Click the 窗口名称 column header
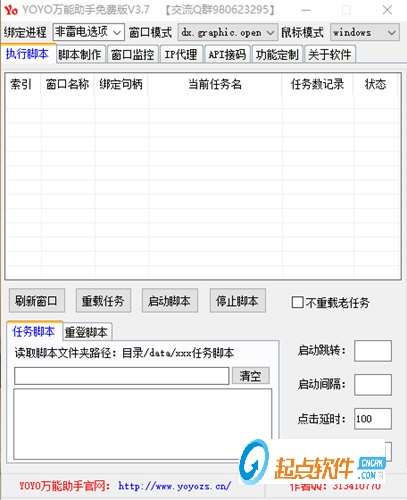The image size is (407, 500). coord(68,84)
